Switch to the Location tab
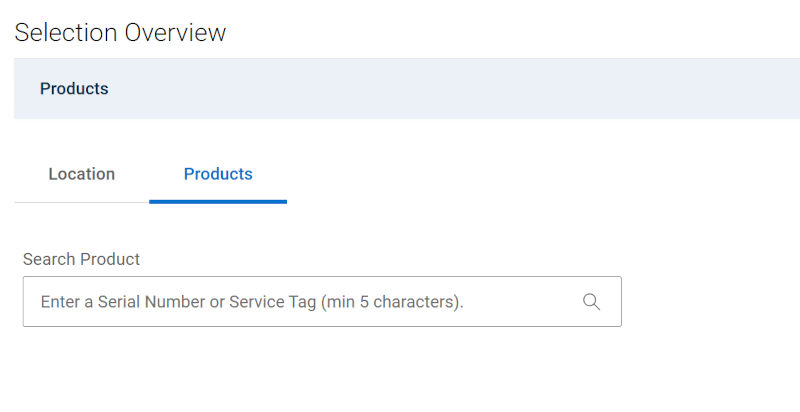 (81, 174)
